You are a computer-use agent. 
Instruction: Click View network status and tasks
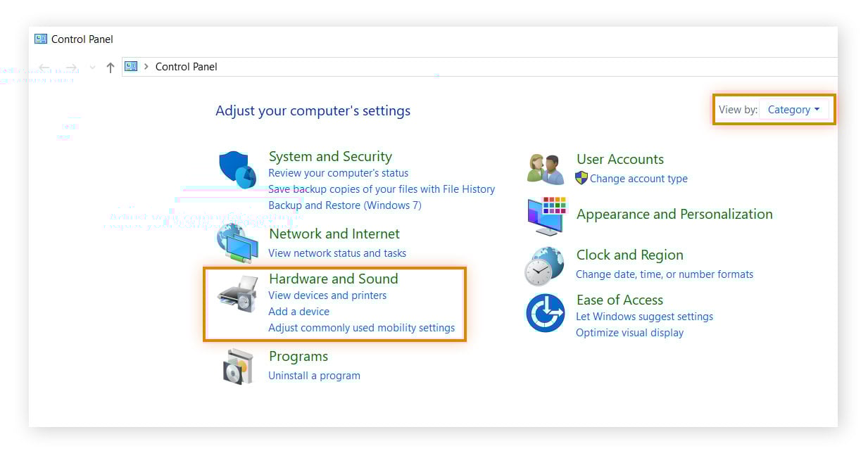[x=337, y=253]
